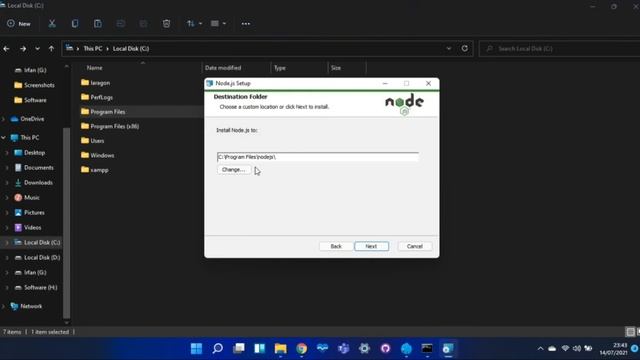Screen dimensions: 640x360
Task: Click Cancel in Node.js Setup
Action: pos(415,246)
